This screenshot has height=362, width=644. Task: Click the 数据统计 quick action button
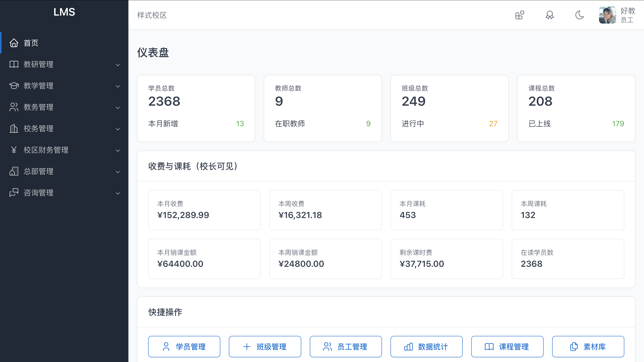coord(426,347)
